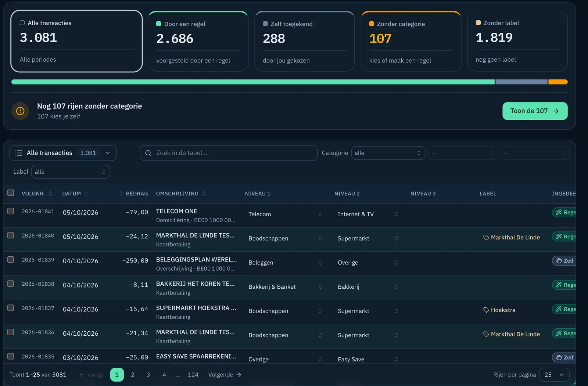The height and width of the screenshot is (386, 588).
Task: Tick the checkbox for row 2026-01841
Action: [11, 211]
